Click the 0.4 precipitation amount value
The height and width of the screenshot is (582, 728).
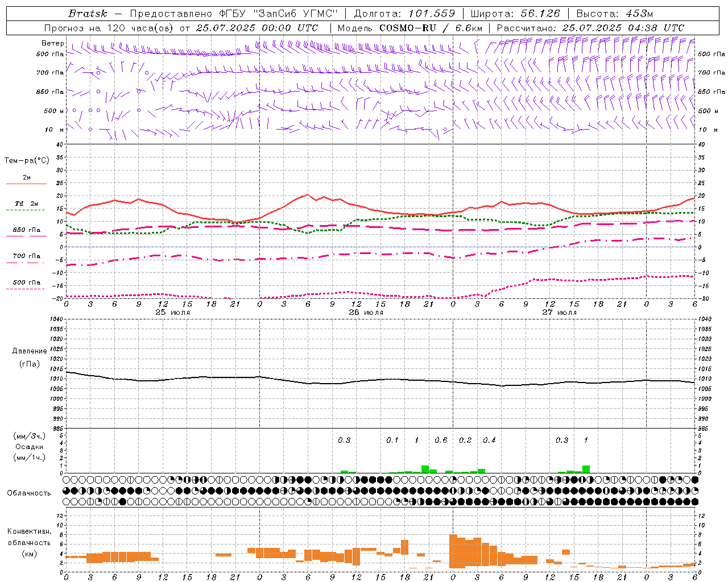(x=489, y=440)
